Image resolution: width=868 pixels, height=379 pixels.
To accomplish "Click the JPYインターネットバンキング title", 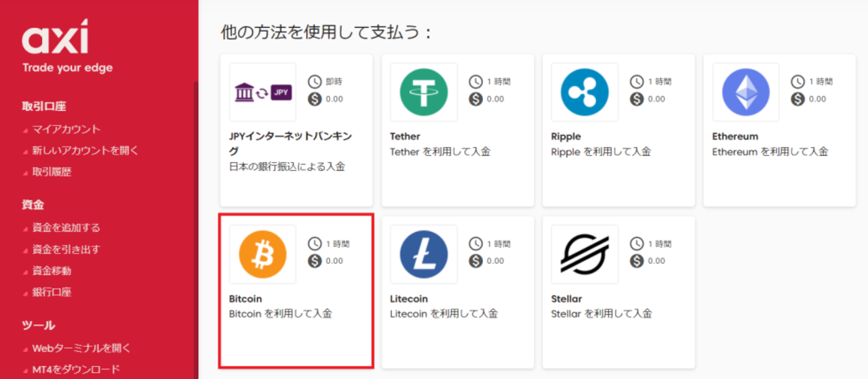I will (x=290, y=136).
